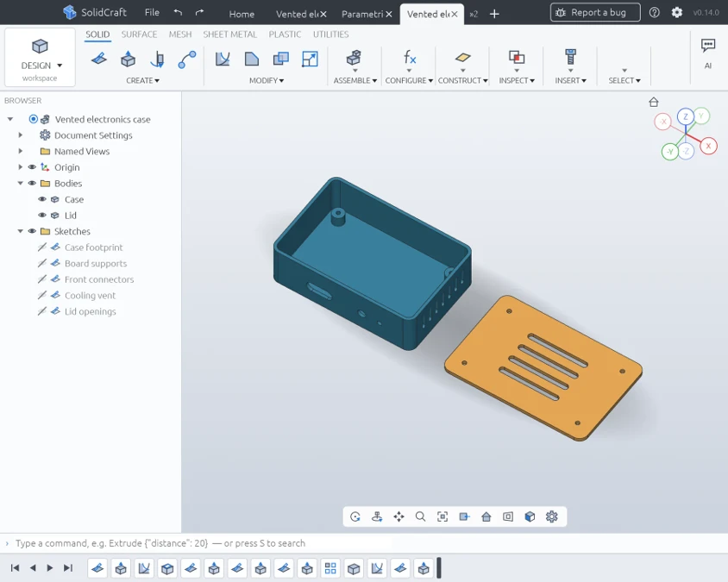Open the viewport settings gear in the navigation bar
Viewport: 728px width, 582px height.
551,516
